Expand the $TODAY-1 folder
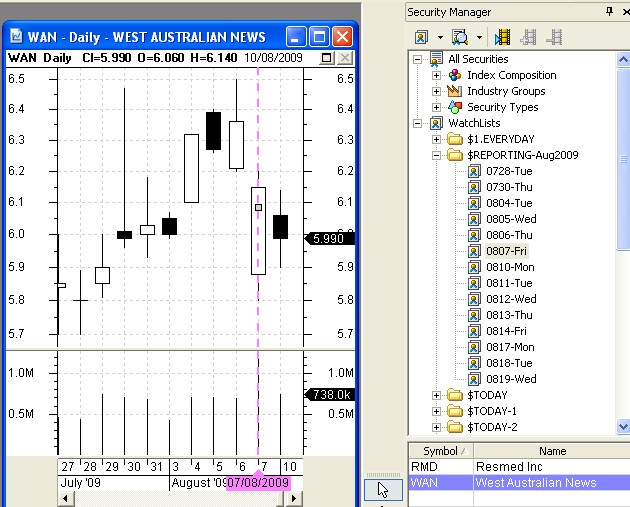Screen dimensions: 630x507 (436, 411)
